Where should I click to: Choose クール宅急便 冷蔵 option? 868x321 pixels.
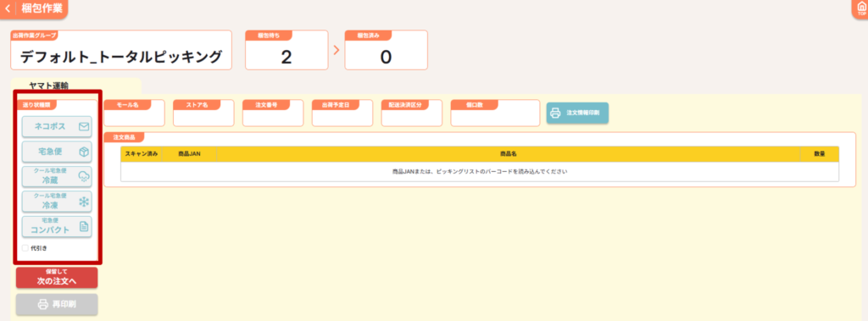(x=57, y=176)
